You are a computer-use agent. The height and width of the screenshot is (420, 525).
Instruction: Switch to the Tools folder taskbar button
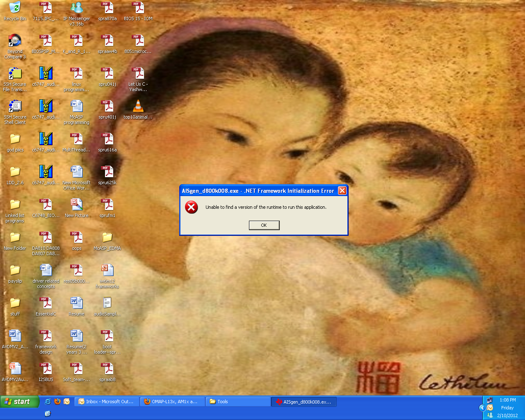[238, 402]
